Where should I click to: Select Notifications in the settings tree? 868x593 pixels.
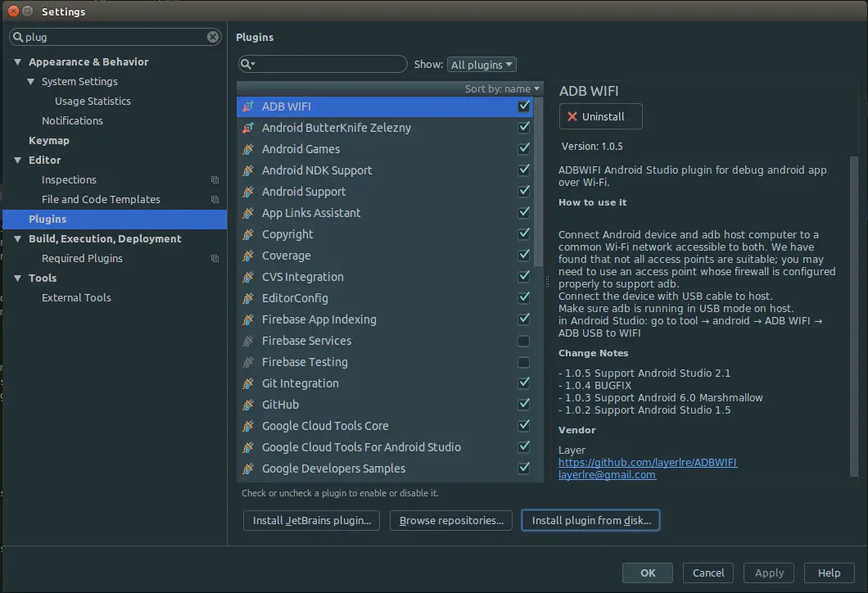pyautogui.click(x=73, y=120)
